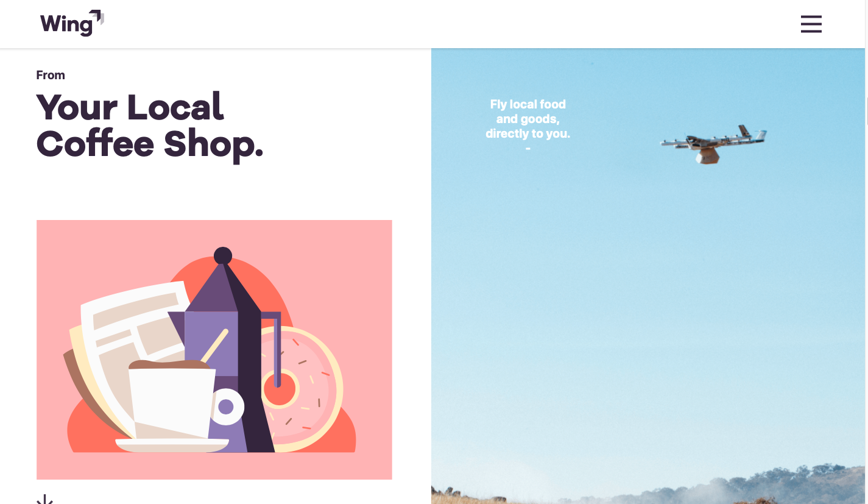
Task: Click the flying delivery drone image
Action: (x=713, y=144)
